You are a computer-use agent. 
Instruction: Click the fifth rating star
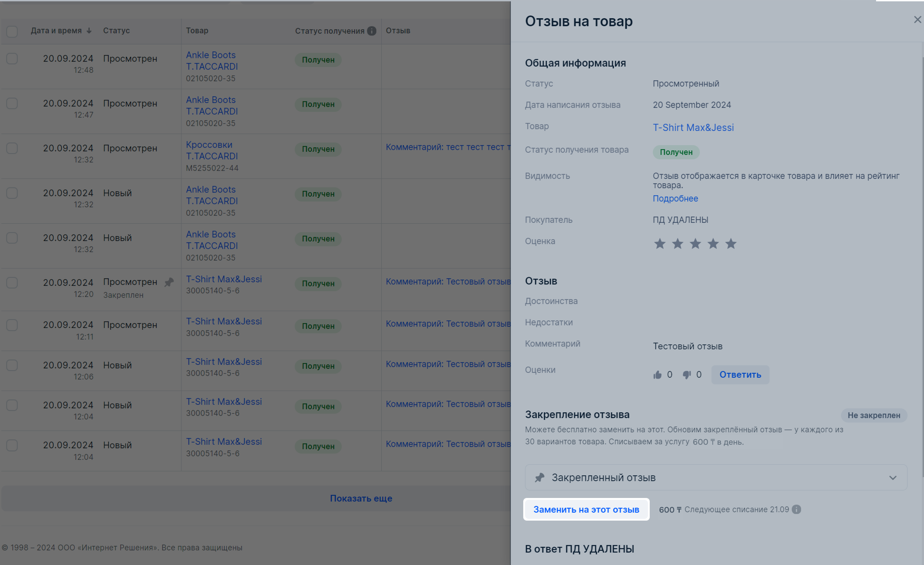(x=731, y=244)
